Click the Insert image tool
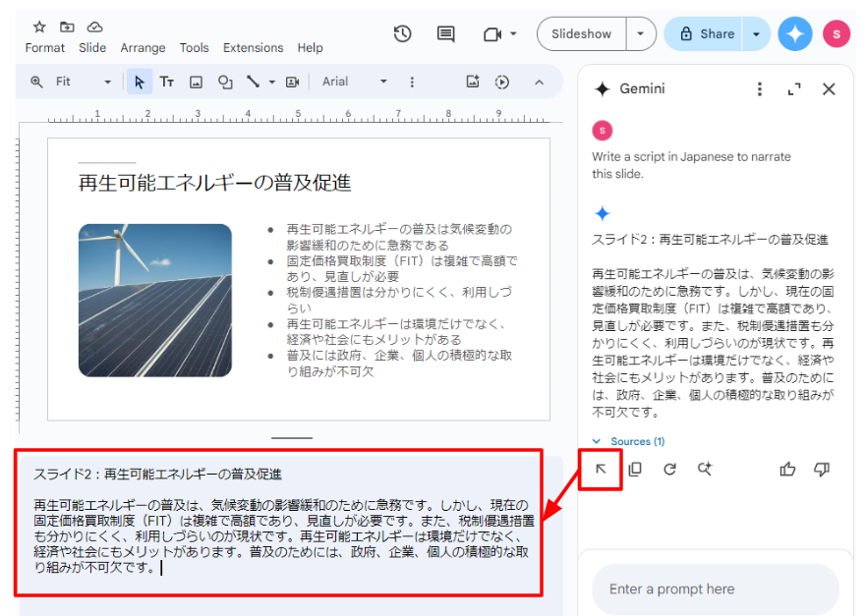865x616 pixels. 196,83
